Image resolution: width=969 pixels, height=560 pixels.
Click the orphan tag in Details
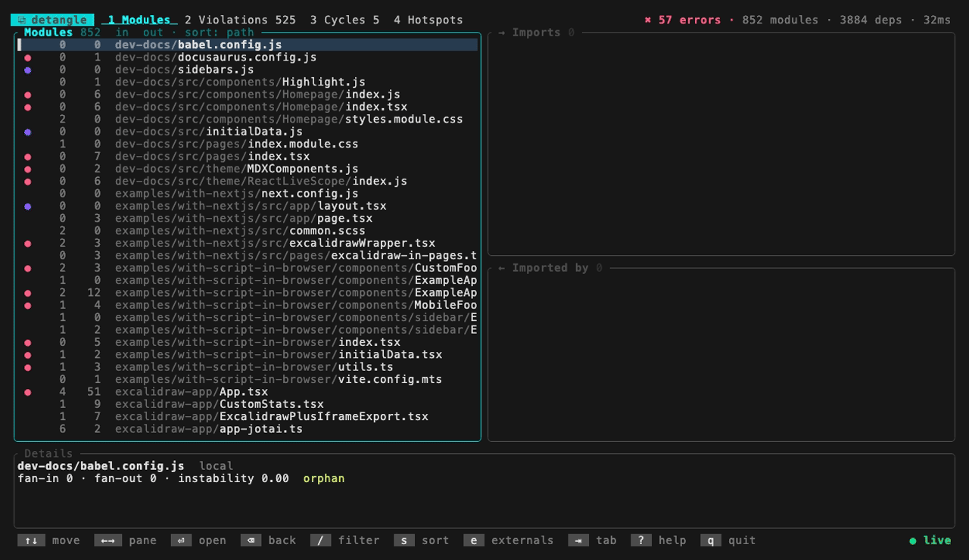coord(324,478)
